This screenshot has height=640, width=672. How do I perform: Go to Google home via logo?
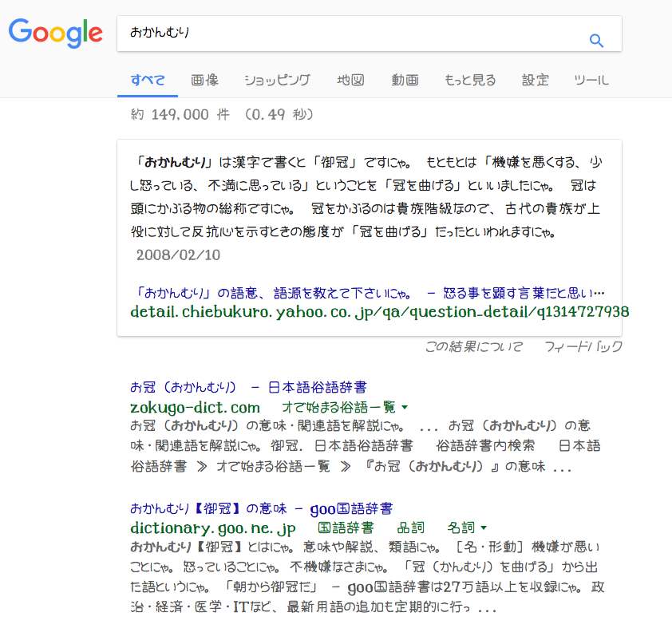(56, 33)
